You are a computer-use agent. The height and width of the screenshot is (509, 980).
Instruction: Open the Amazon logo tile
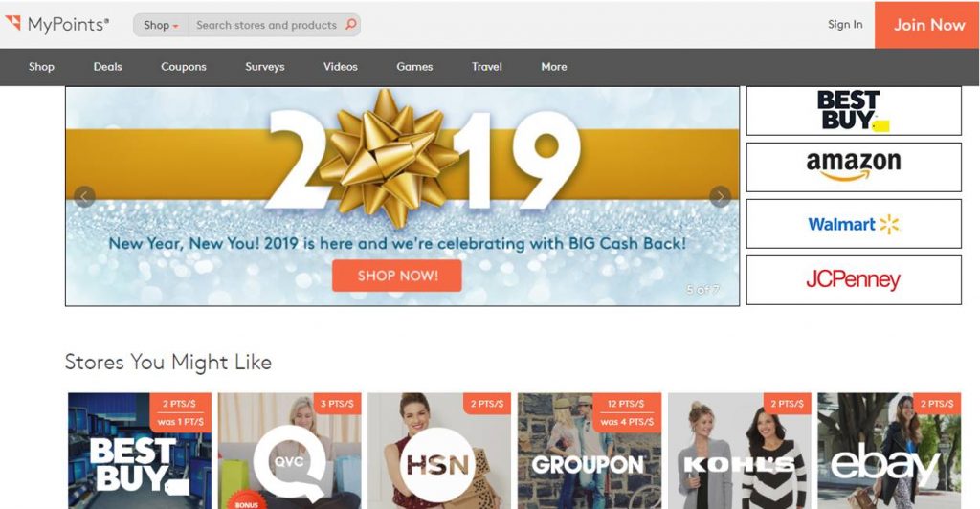pyautogui.click(x=854, y=166)
